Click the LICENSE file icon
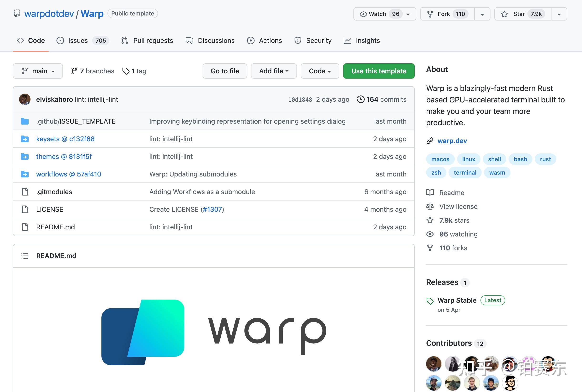Image resolution: width=582 pixels, height=392 pixels. point(25,209)
